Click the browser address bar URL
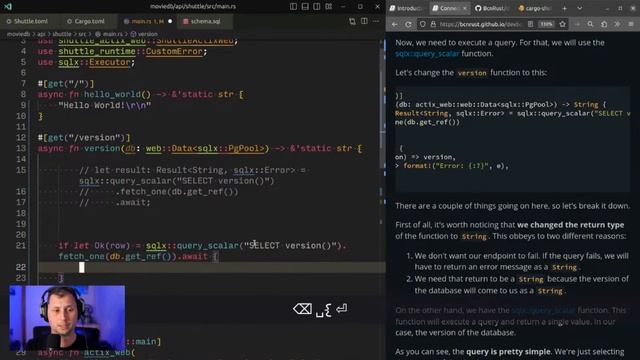640x360 pixels. [480, 24]
